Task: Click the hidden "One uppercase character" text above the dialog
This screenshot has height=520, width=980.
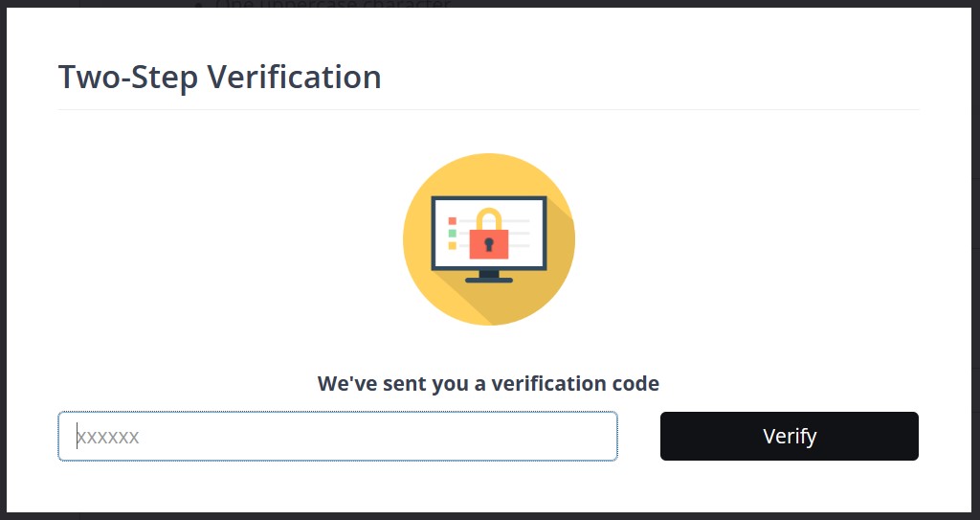Action: (x=332, y=4)
